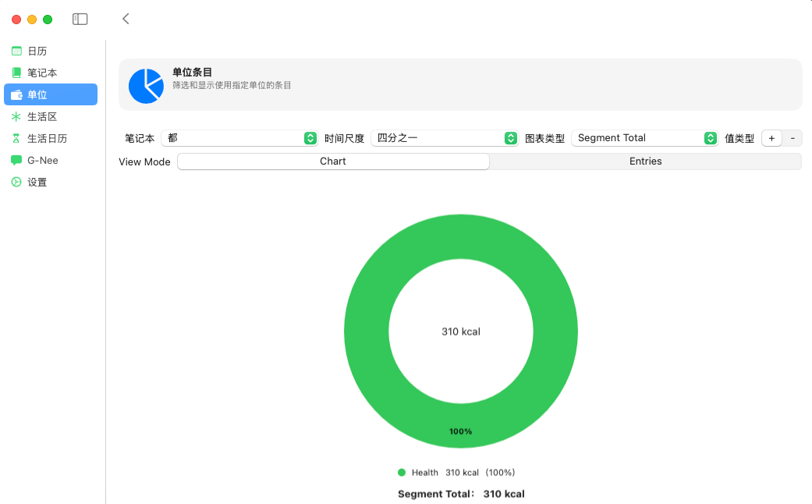The image size is (812, 504).
Task: Toggle the Health legend entry
Action: pos(425,473)
